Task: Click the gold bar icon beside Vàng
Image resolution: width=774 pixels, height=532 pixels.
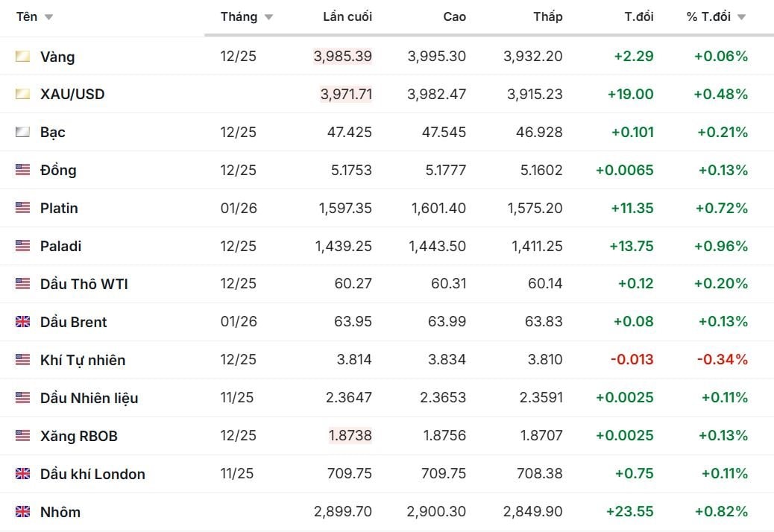Action: [x=23, y=56]
